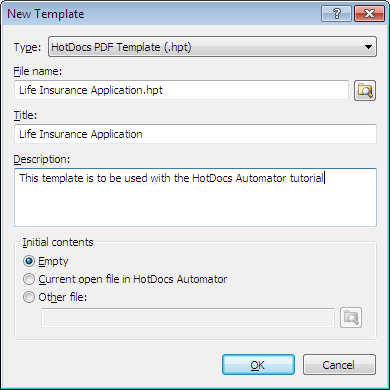Click the File name: label
Screen dimensions: 390x390
[38, 71]
